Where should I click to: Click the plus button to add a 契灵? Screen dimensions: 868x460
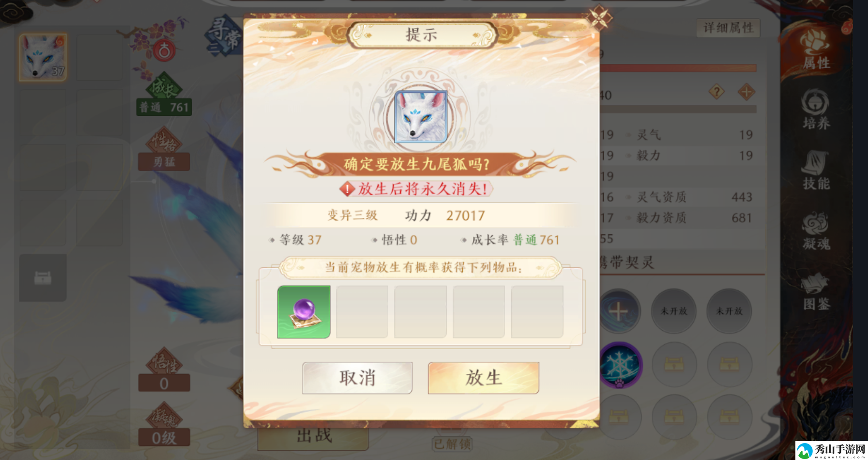(x=619, y=311)
